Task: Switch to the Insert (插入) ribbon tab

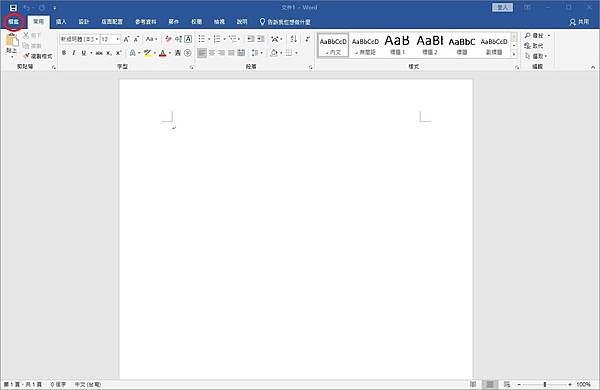Action: coord(61,22)
